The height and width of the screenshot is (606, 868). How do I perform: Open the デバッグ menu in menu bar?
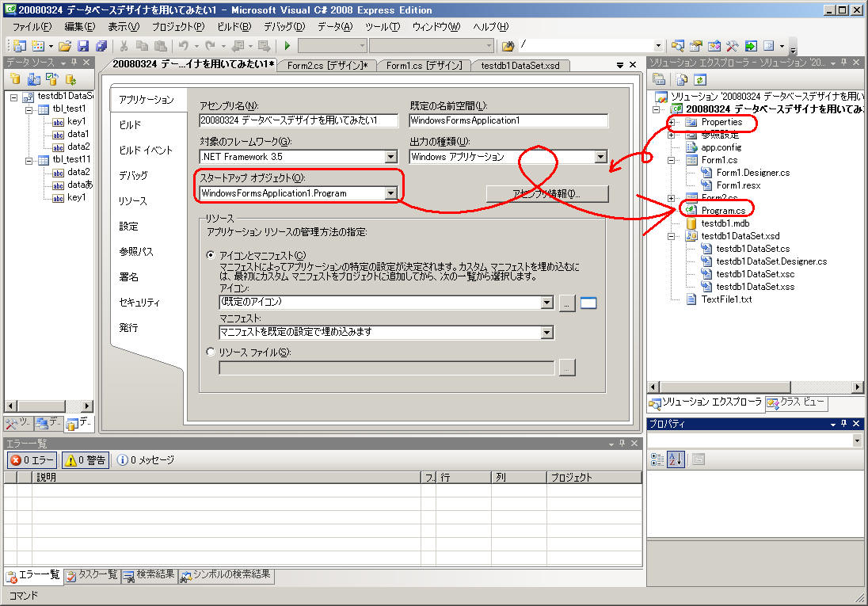pos(284,27)
